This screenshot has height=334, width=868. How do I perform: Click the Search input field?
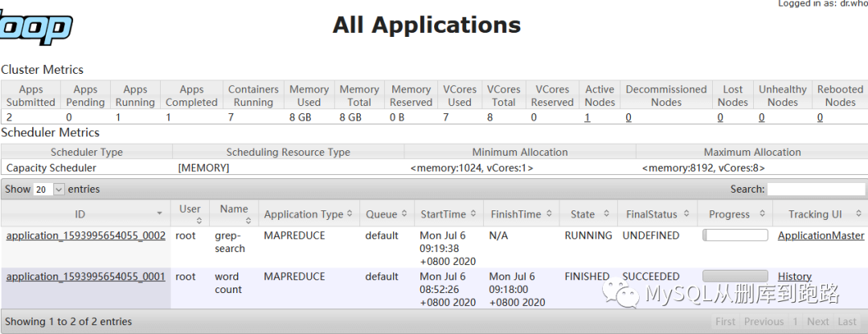tap(816, 189)
